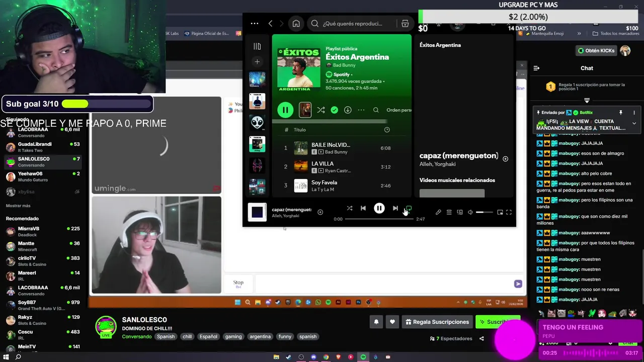Select the argentina tag
This screenshot has height=362, width=644.
tap(260, 337)
